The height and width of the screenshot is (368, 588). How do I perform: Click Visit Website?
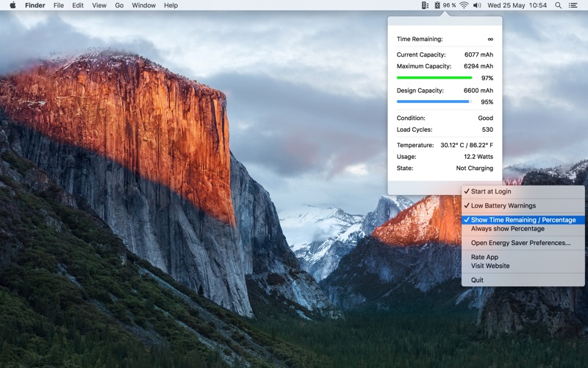click(490, 266)
